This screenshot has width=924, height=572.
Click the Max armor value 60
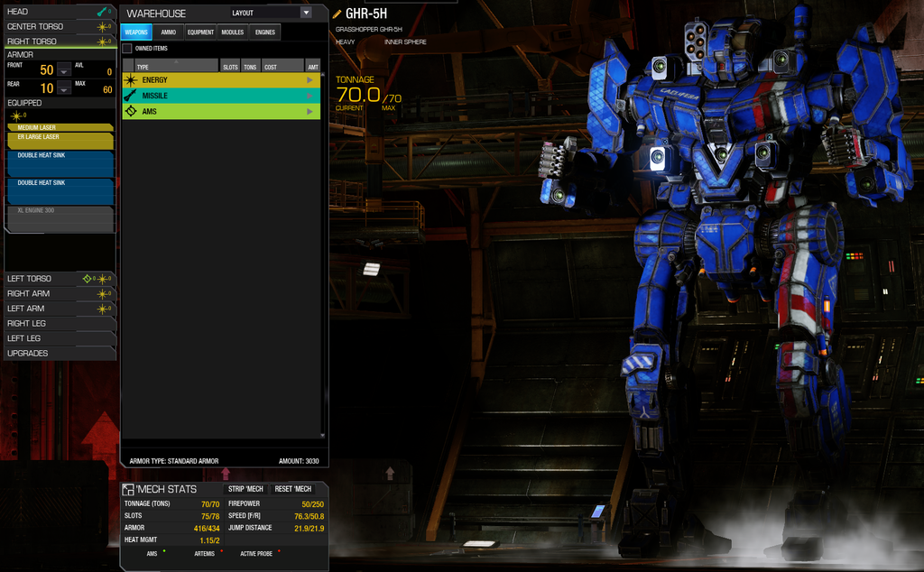pos(108,89)
